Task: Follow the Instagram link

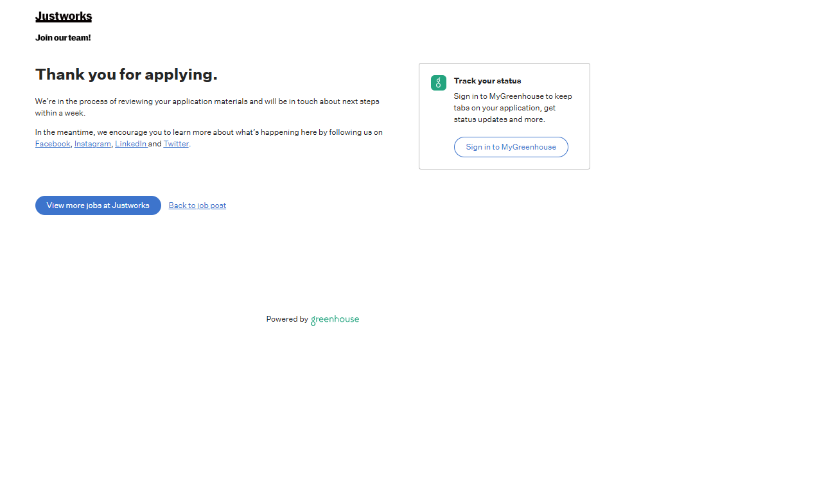Action: [x=92, y=144]
